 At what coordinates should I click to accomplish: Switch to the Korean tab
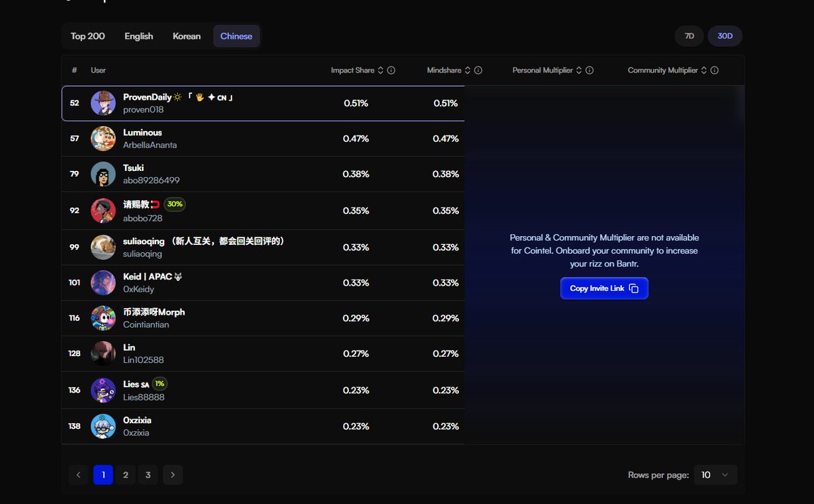[187, 37]
